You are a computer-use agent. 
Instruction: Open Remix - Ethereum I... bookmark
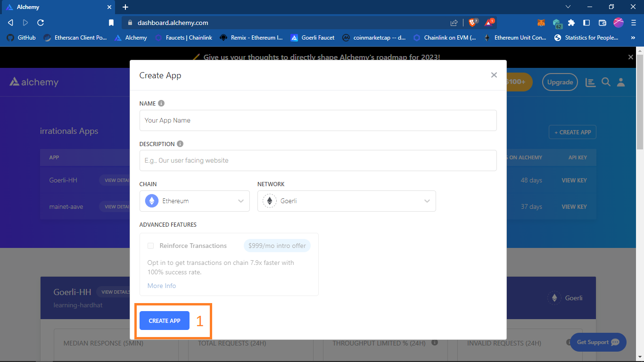251,38
